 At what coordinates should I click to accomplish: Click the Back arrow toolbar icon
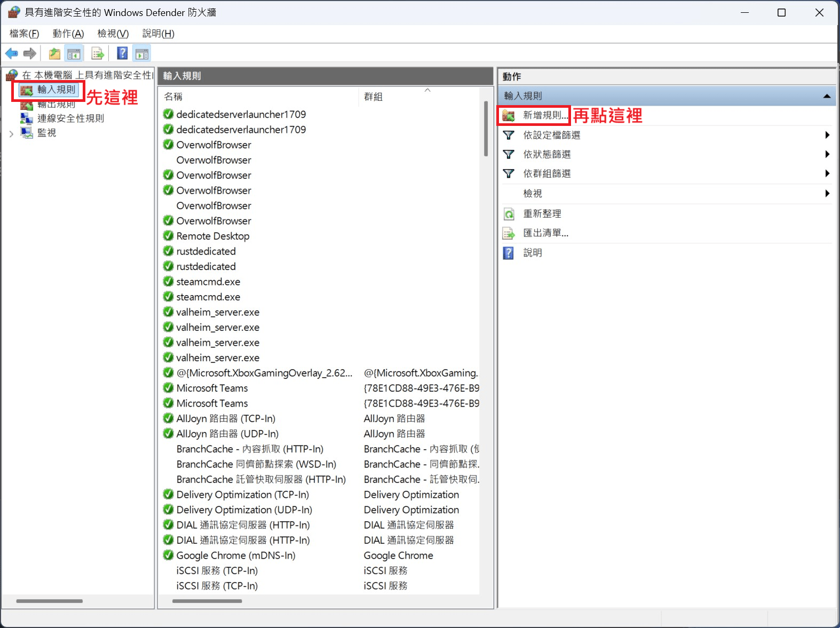pyautogui.click(x=12, y=53)
